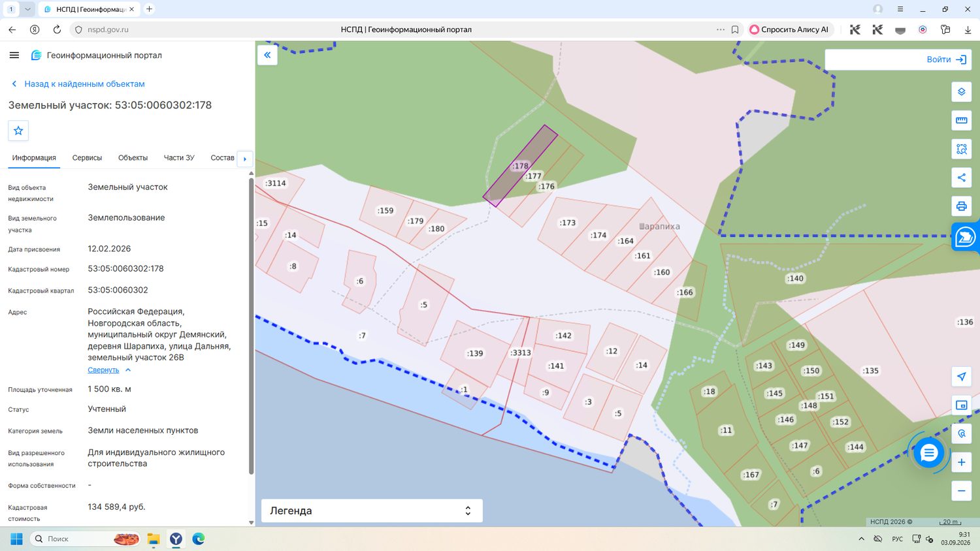Viewport: 980px width, 551px height.
Task: Locate me with the navigation arrow icon
Action: tap(961, 377)
